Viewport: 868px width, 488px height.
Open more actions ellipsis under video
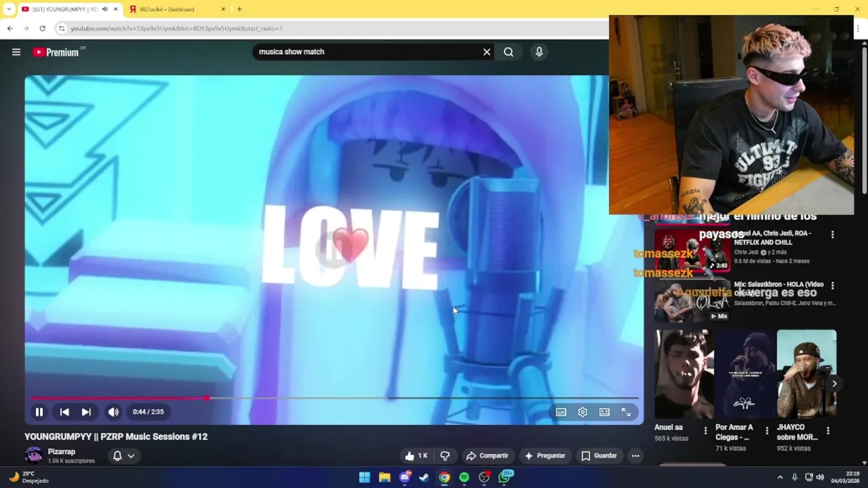(635, 455)
